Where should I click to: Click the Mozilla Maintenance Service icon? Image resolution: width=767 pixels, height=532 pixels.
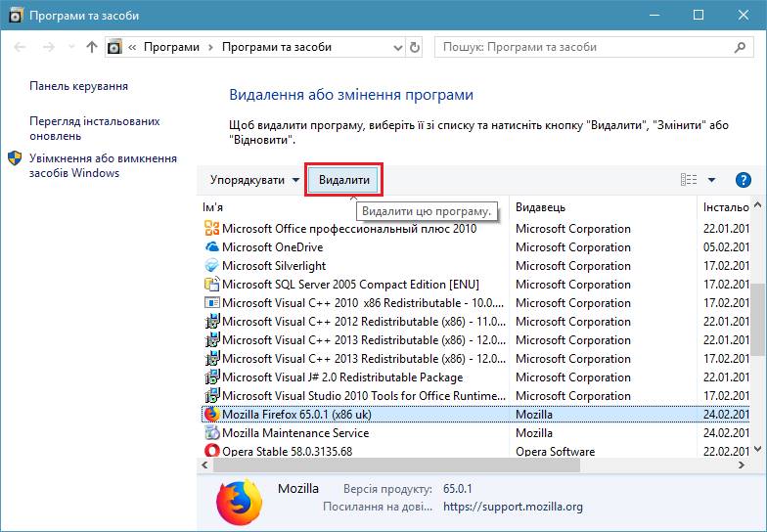tap(211, 432)
